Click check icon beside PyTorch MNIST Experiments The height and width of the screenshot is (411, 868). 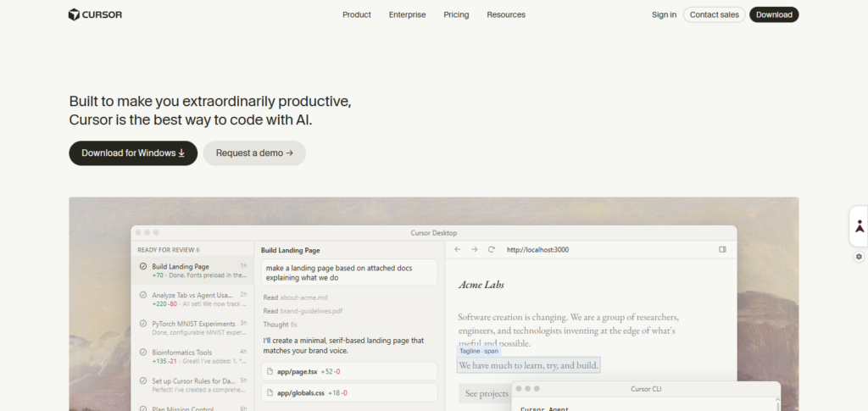[x=142, y=324]
